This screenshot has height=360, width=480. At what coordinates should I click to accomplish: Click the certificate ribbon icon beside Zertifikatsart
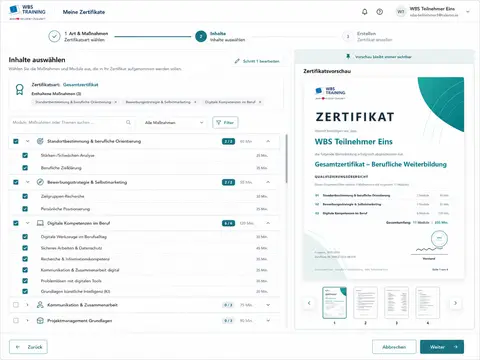pos(20,89)
